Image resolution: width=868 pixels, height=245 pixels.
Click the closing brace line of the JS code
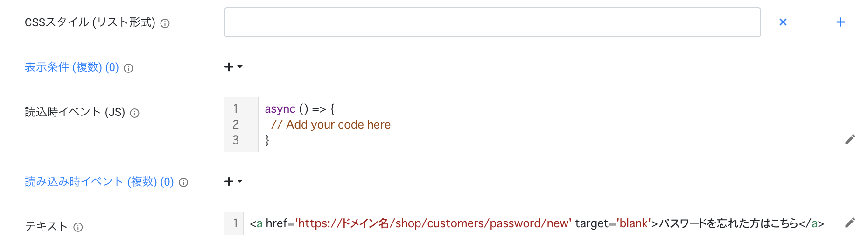tap(267, 140)
